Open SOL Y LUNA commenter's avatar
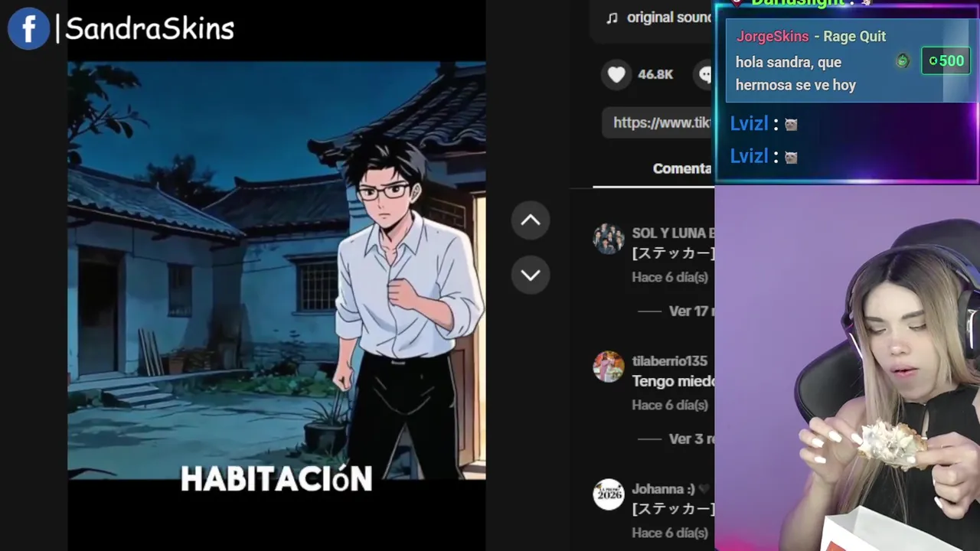Viewport: 980px width, 551px height. click(609, 239)
